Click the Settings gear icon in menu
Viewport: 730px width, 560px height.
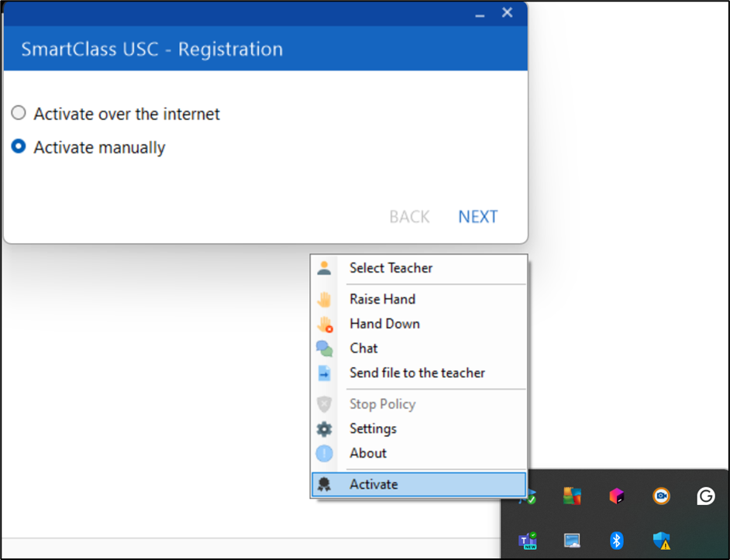pos(325,429)
